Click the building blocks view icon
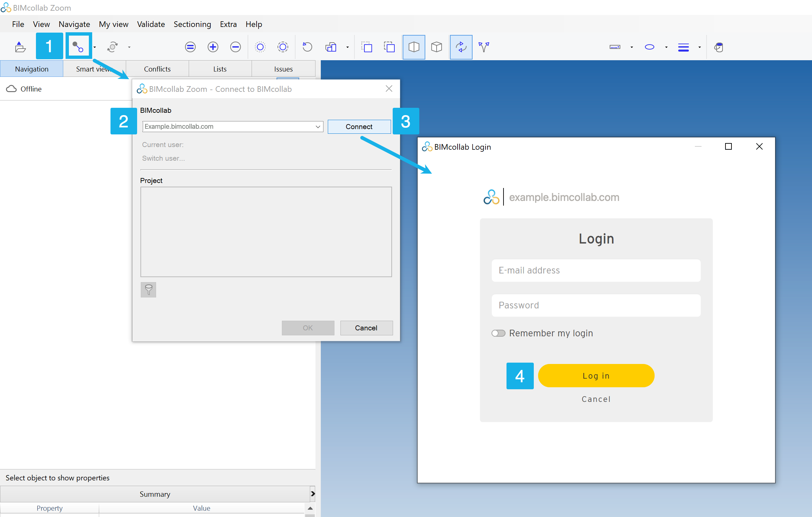Viewport: 812px width, 517px height. (331, 47)
